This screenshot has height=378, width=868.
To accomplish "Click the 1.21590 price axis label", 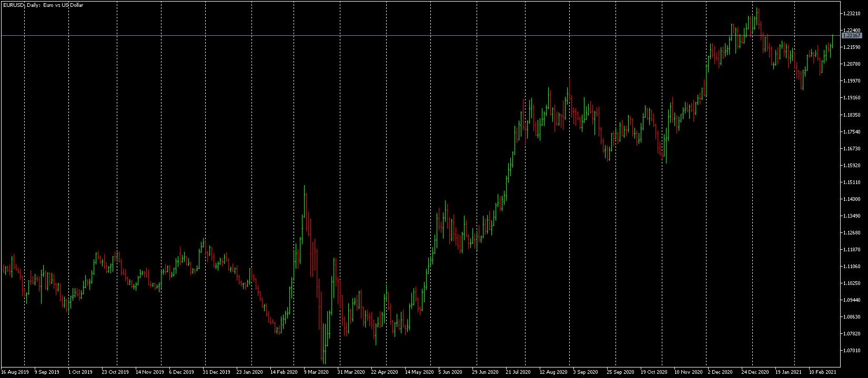I will click(851, 47).
